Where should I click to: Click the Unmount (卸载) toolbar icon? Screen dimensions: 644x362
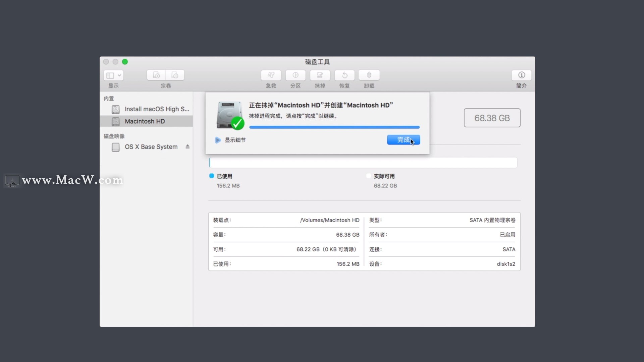(369, 75)
